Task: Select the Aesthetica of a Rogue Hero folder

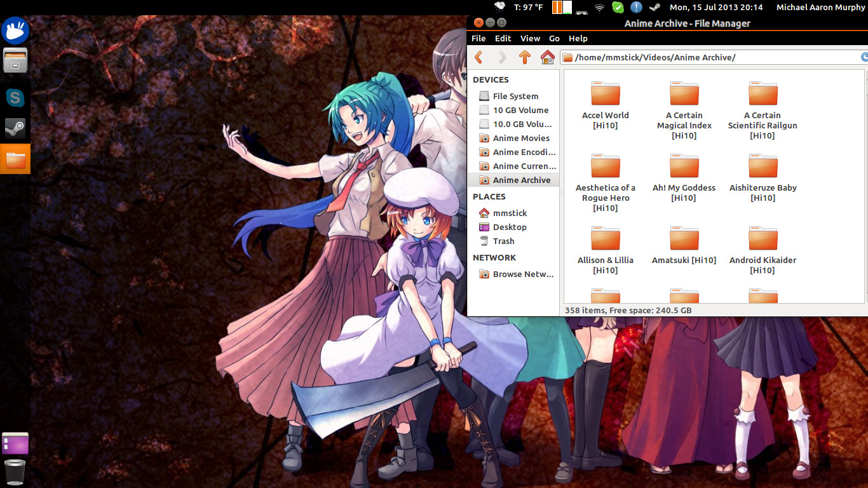Action: 606,183
